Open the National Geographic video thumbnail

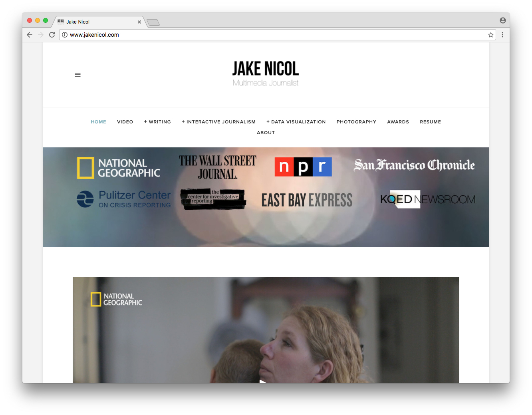[x=266, y=330]
